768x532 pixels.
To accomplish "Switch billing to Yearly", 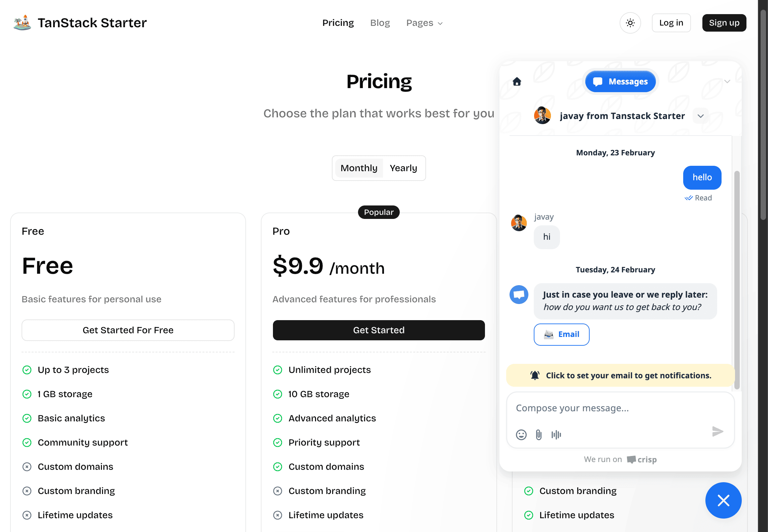I will tap(403, 168).
